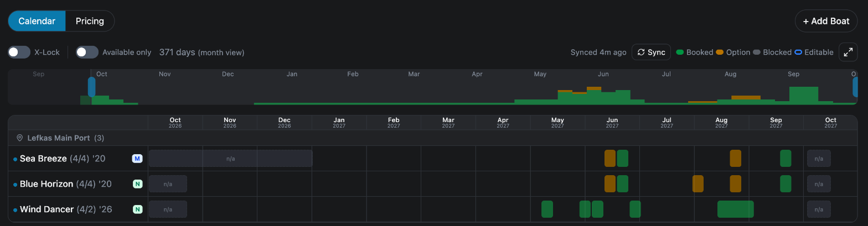This screenshot has width=868, height=226.
Task: Click the M badge on Sea Breeze
Action: point(137,159)
